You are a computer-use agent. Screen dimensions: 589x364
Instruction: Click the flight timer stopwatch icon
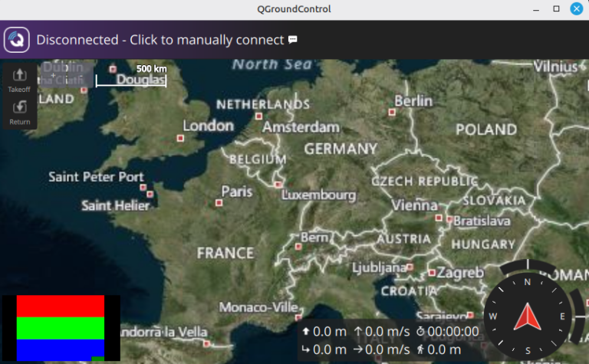click(x=421, y=332)
